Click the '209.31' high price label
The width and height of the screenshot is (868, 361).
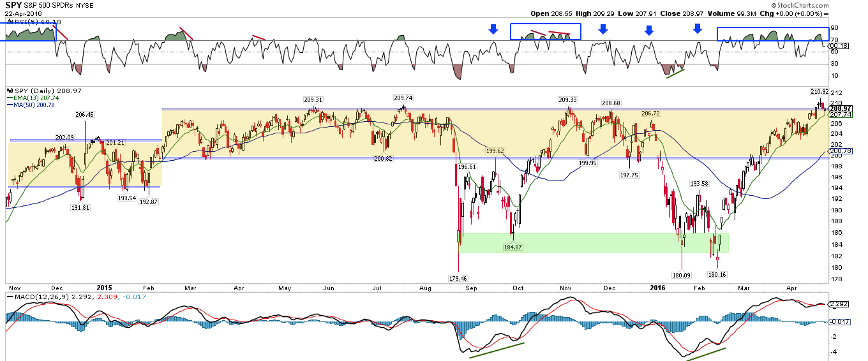click(x=313, y=99)
